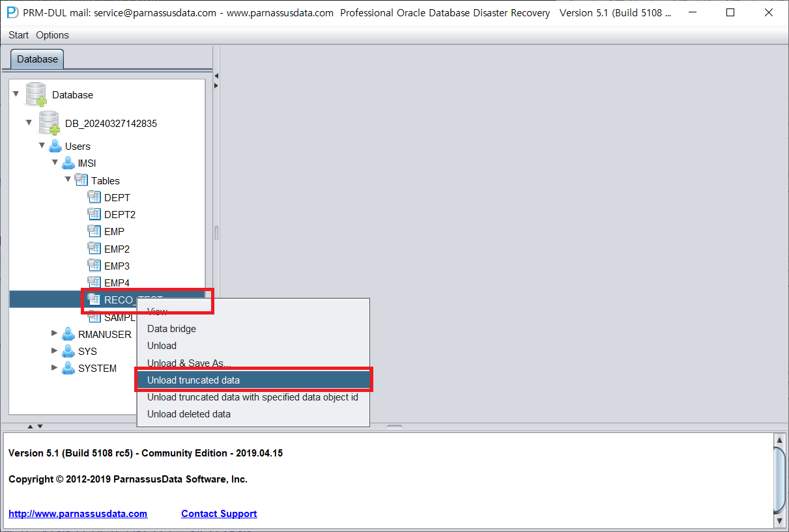
Task: Expand the RMANUSER user node
Action: 55,333
